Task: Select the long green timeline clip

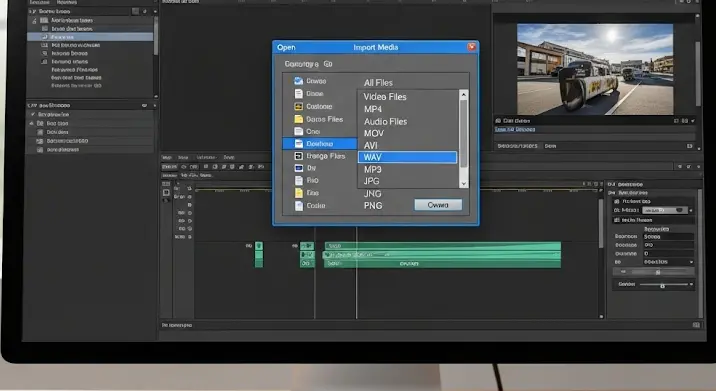Action: pyautogui.click(x=442, y=254)
